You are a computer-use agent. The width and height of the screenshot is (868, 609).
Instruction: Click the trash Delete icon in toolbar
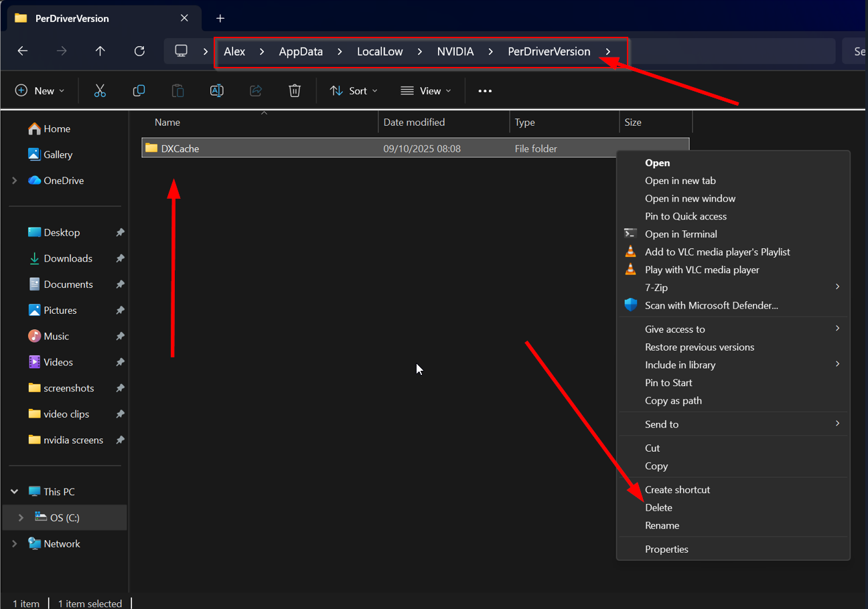coord(295,91)
